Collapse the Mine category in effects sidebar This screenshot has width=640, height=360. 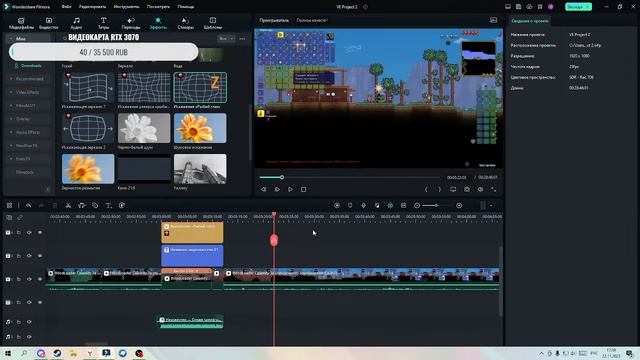coord(11,39)
